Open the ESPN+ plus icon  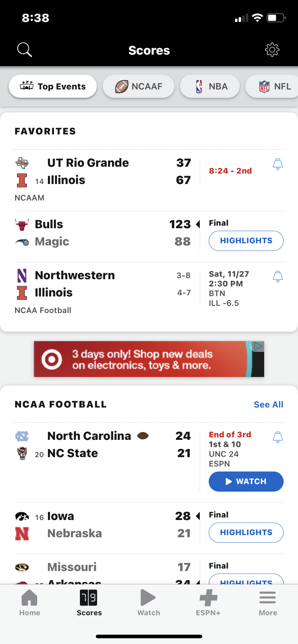(x=208, y=598)
